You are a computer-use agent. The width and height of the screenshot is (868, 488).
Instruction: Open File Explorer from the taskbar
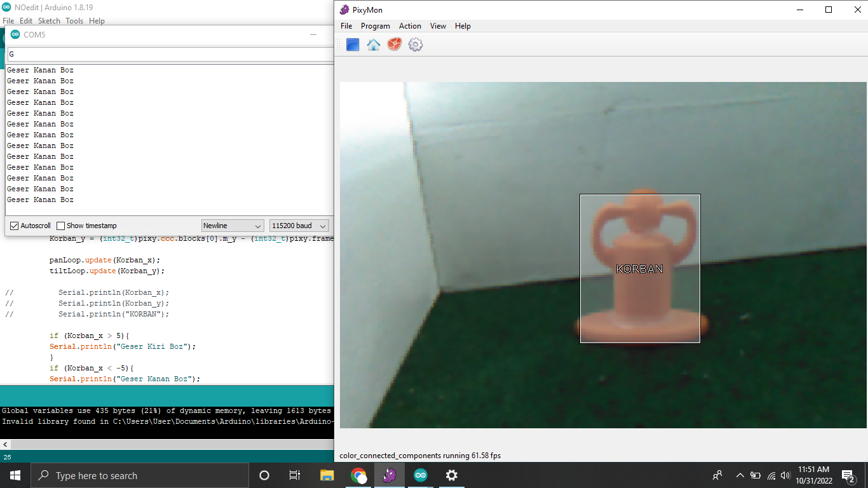(327, 475)
